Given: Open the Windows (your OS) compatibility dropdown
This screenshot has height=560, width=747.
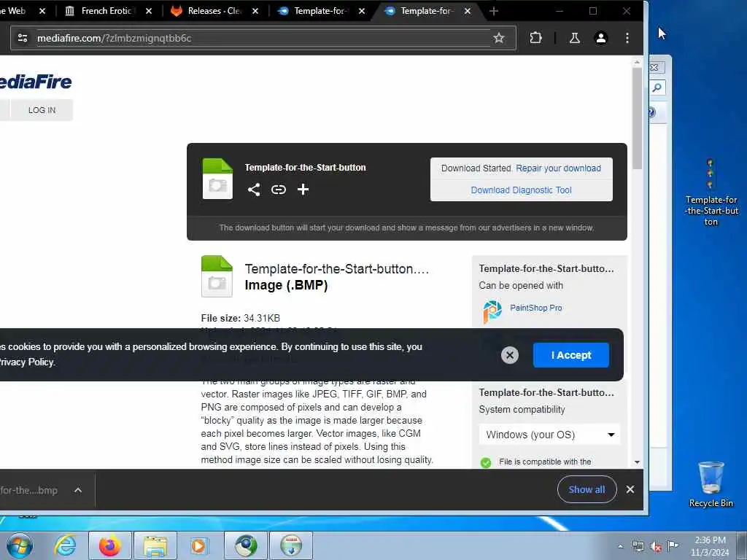Looking at the screenshot, I should [549, 435].
